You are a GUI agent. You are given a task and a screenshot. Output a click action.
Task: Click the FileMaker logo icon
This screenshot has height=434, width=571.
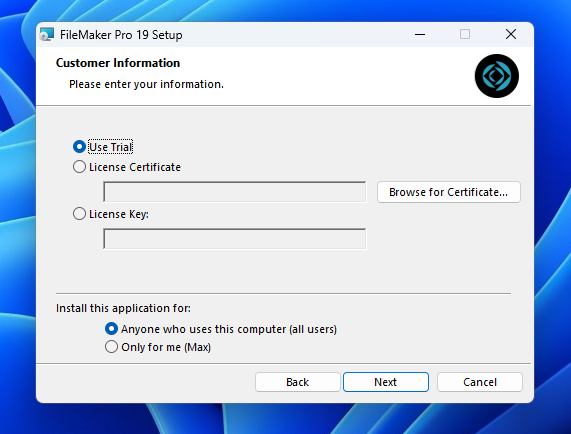pyautogui.click(x=497, y=76)
